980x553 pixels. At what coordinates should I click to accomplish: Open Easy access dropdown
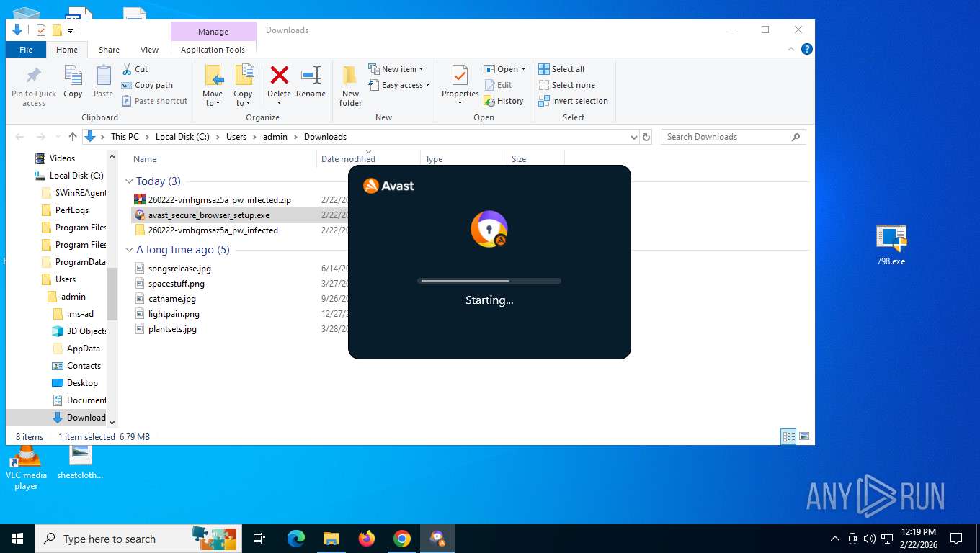click(398, 85)
